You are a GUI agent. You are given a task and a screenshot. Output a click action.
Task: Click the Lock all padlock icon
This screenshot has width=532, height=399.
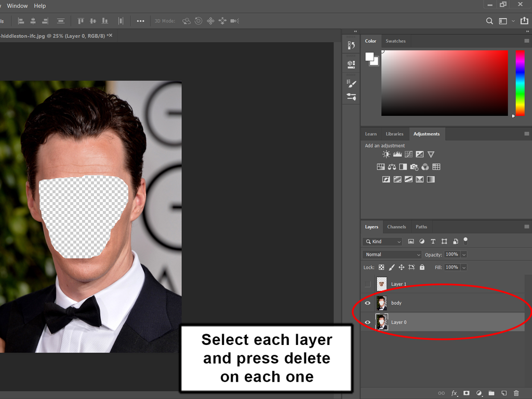[x=422, y=267]
